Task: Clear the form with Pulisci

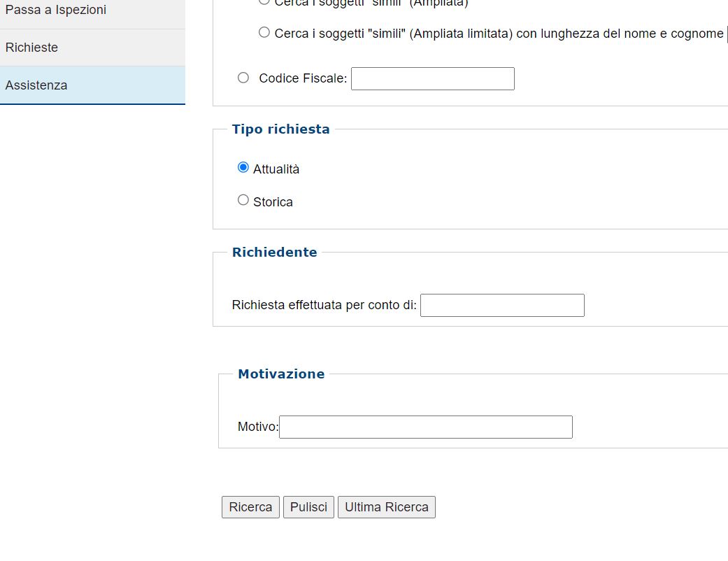Action: [x=308, y=507]
